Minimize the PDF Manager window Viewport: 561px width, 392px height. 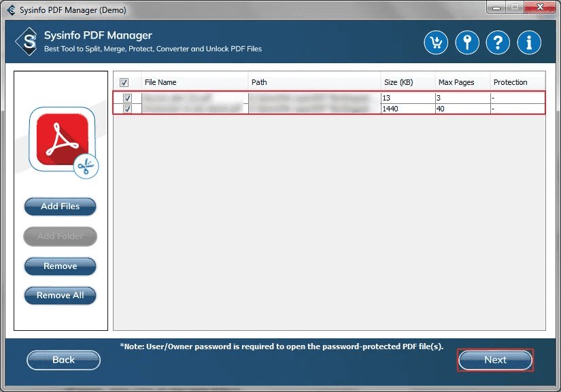496,7
